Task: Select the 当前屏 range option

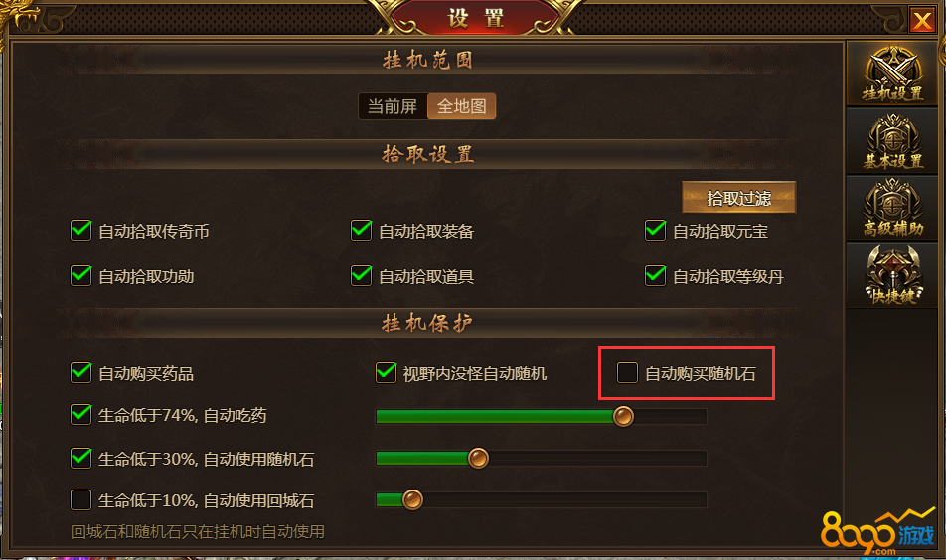Action: pos(393,106)
